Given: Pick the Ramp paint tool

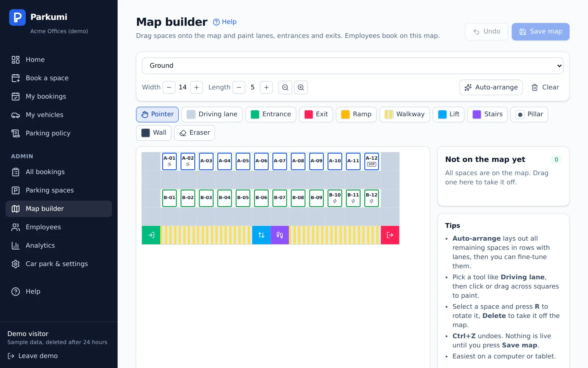Looking at the screenshot, I should [x=356, y=114].
